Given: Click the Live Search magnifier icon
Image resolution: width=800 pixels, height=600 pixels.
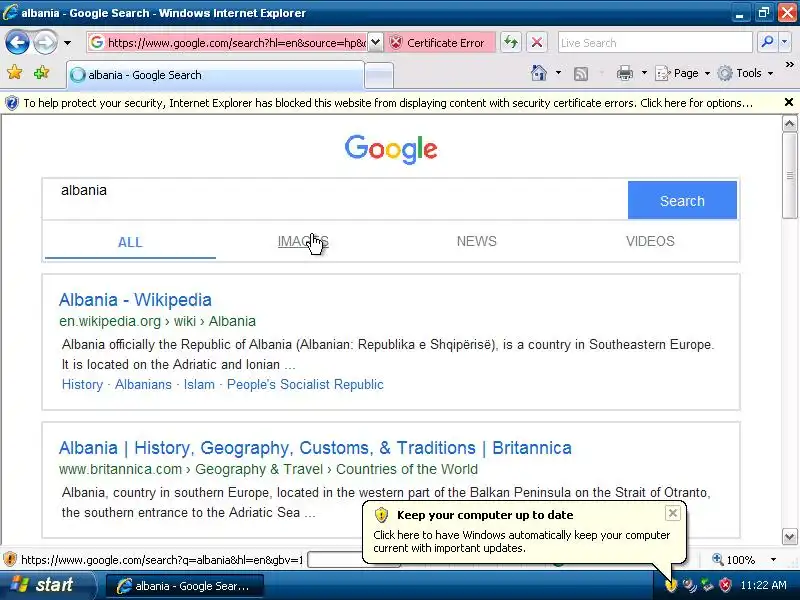Looking at the screenshot, I should coord(767,42).
